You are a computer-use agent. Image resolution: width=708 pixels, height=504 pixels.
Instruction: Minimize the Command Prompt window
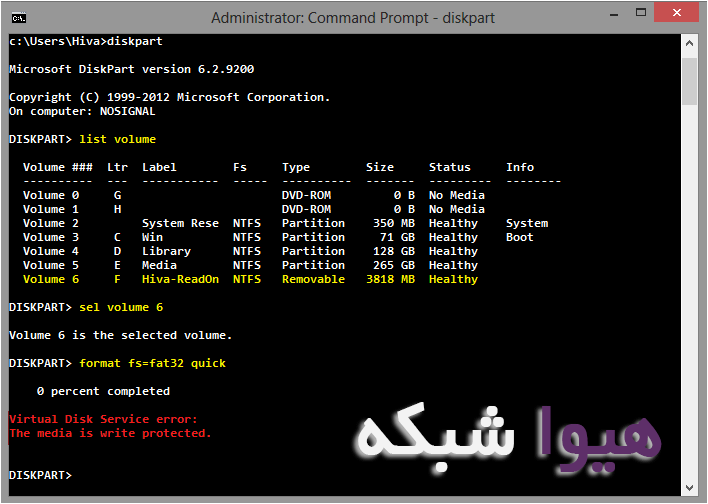tap(614, 14)
